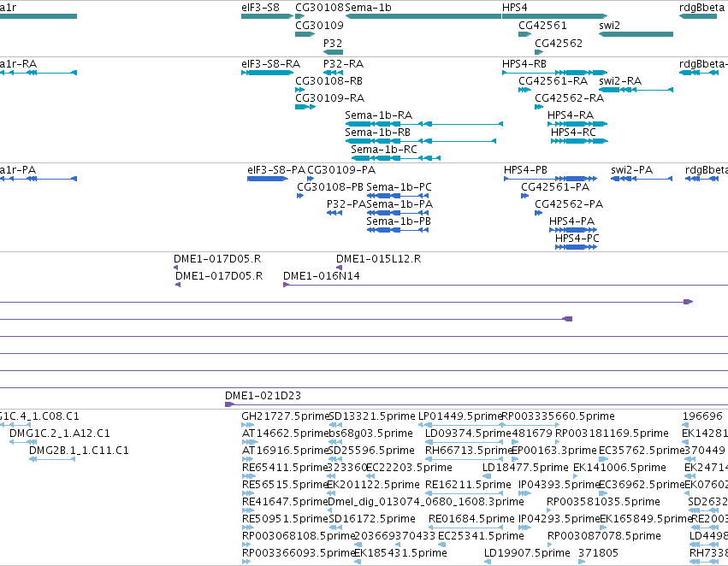Click the eIF3-S8-RA transcript
The width and height of the screenshot is (728, 566).
[268, 73]
